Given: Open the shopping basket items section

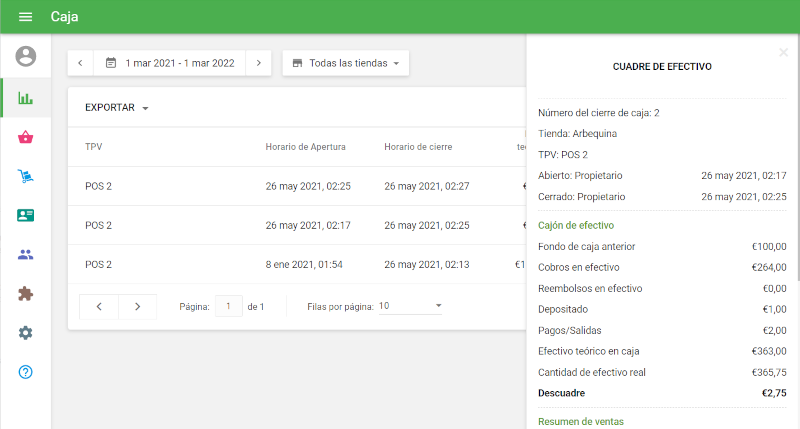Looking at the screenshot, I should click(x=26, y=137).
